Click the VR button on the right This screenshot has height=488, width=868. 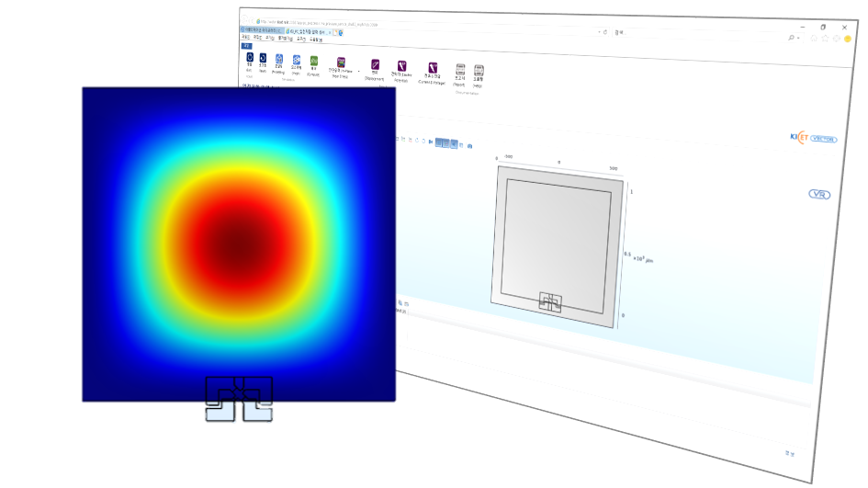(819, 194)
